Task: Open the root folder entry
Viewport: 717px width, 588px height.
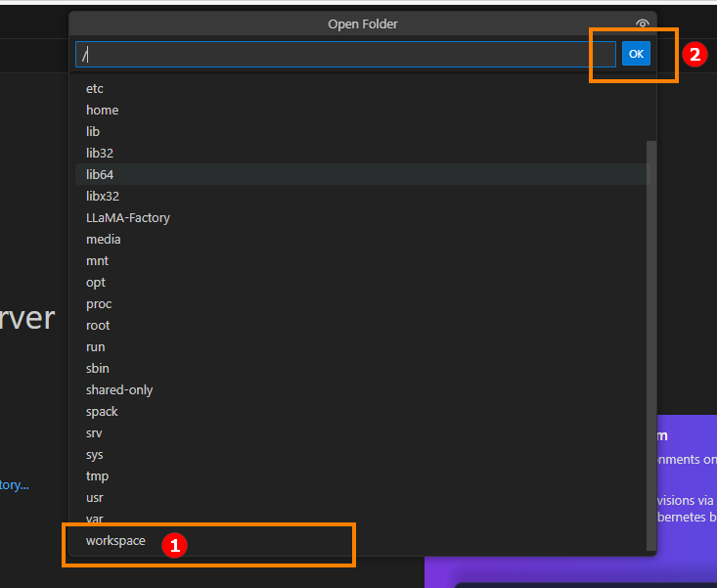Action: point(98,325)
